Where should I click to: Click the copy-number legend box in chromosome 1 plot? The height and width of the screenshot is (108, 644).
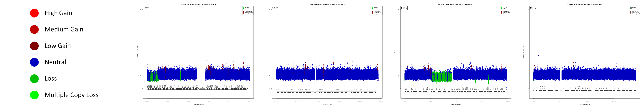pyautogui.click(x=248, y=11)
